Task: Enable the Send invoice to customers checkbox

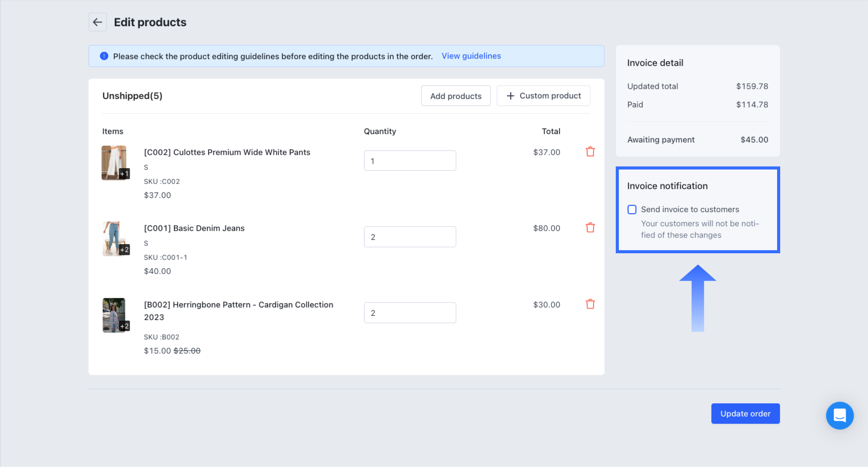Action: (632, 209)
